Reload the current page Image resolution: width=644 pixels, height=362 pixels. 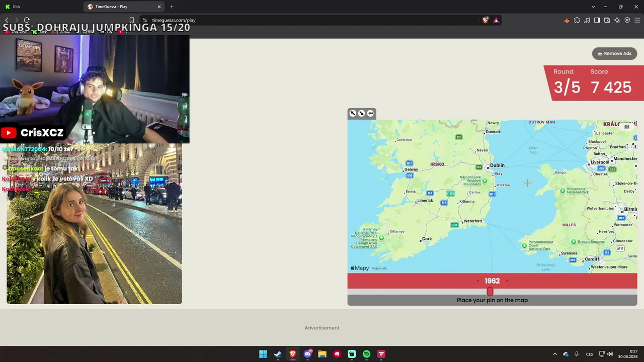(27, 20)
